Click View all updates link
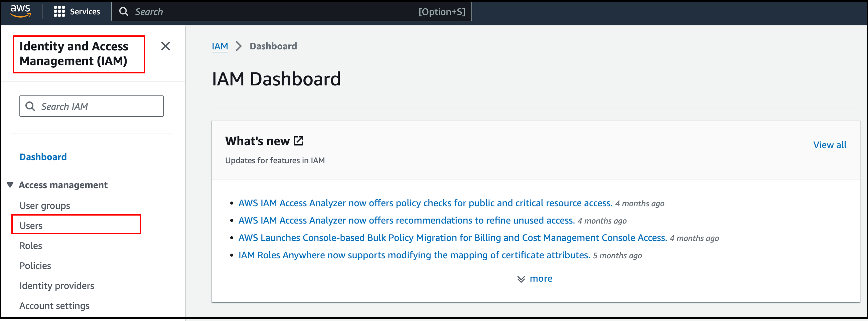868x321 pixels. (x=830, y=145)
